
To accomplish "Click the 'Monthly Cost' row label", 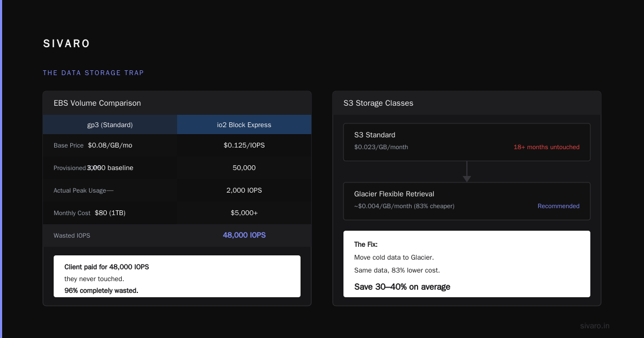I will pos(72,213).
